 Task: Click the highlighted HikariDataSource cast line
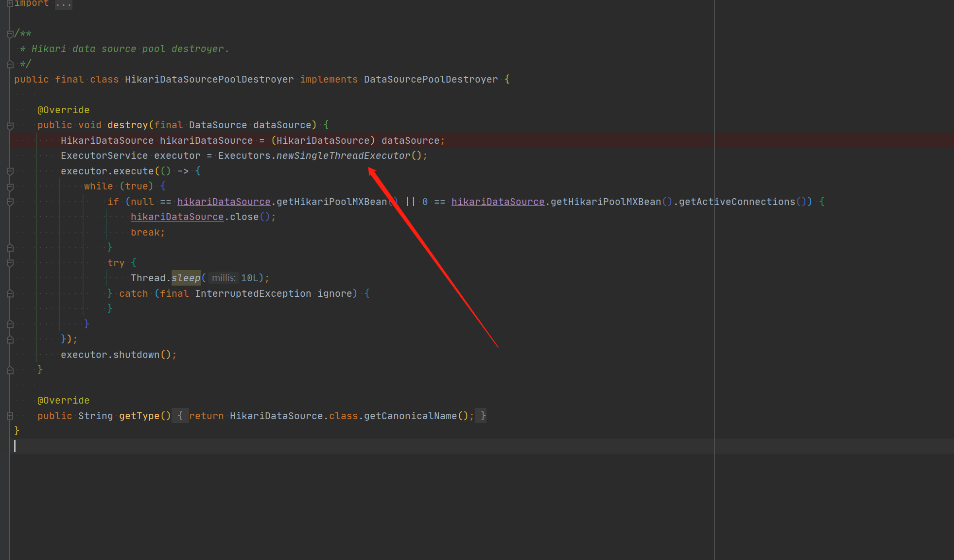point(323,141)
